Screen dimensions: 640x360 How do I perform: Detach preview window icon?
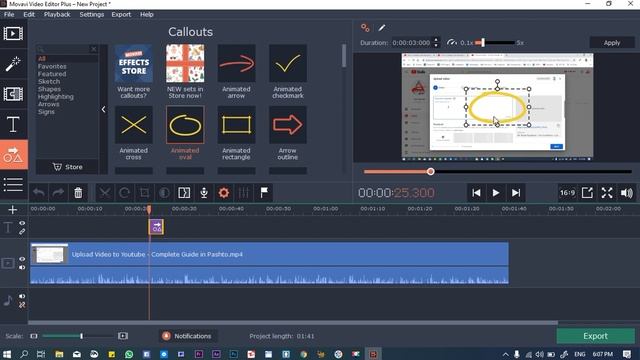[587, 193]
